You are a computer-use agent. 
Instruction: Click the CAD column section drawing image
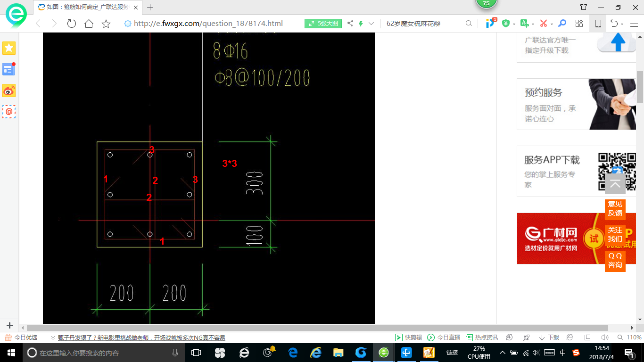[x=208, y=178]
